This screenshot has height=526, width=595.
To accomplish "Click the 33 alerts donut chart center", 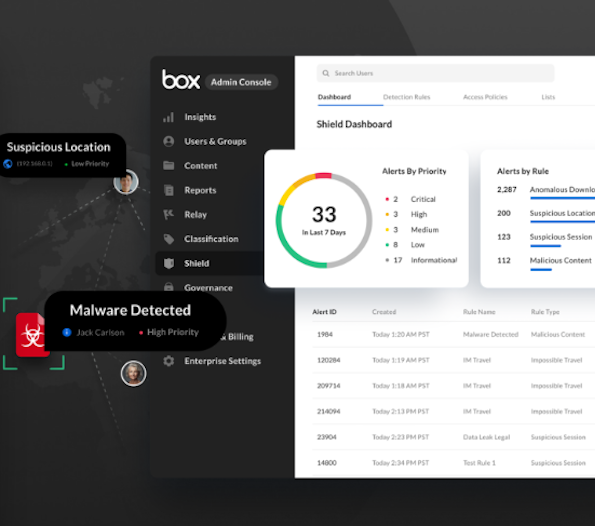I will [324, 220].
